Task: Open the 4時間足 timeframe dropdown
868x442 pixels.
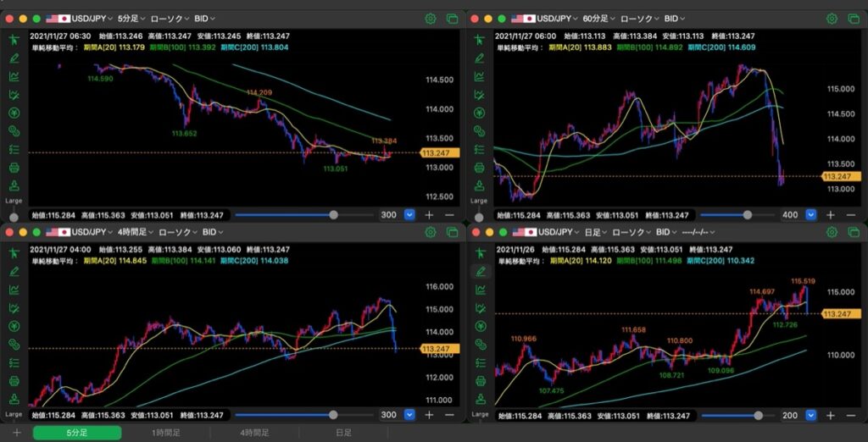Action: click(x=136, y=232)
